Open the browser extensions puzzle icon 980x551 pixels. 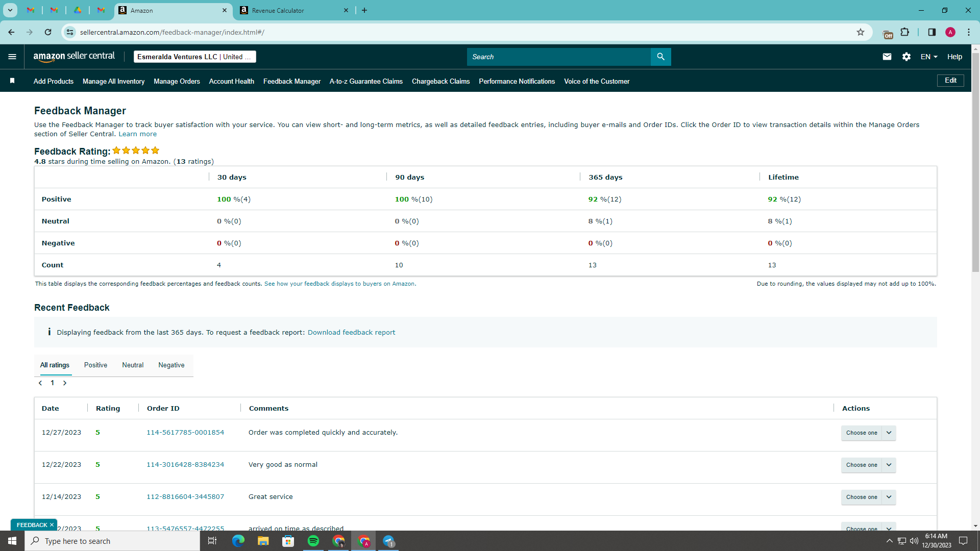pyautogui.click(x=904, y=32)
